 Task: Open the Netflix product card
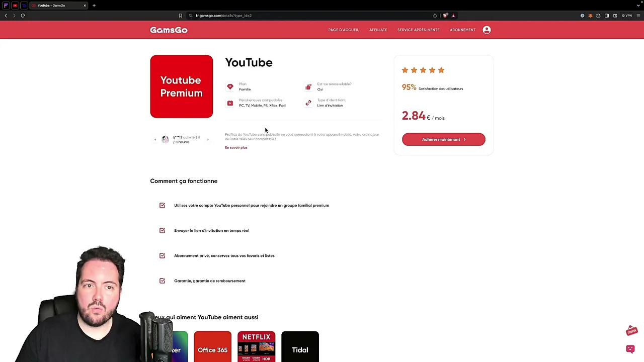pos(256,346)
